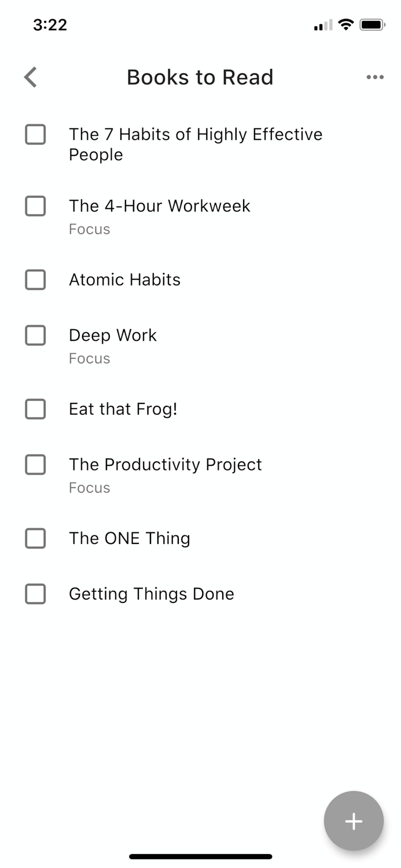Tap the Getting Things Done task name
Viewport: 401px width, 868px height.
point(151,594)
